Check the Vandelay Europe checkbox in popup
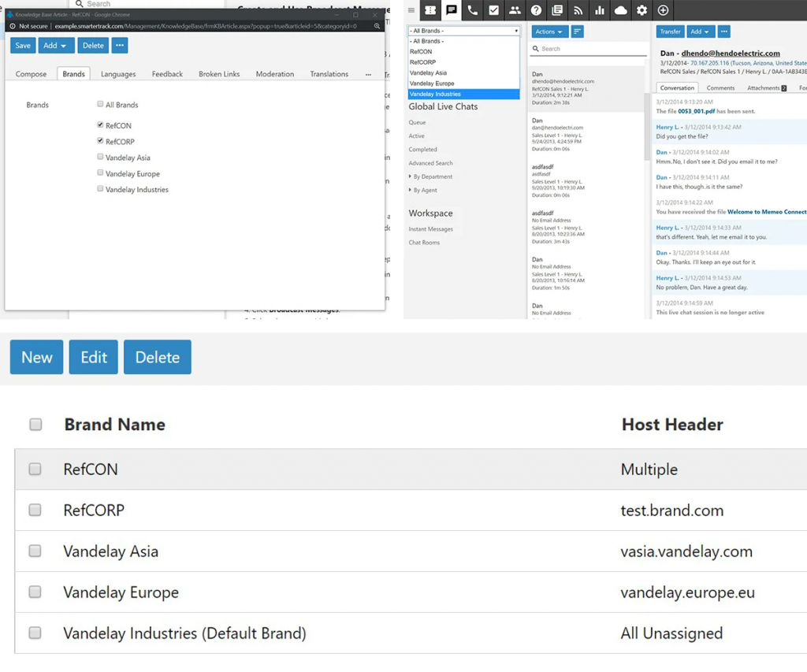Image resolution: width=807 pixels, height=672 pixels. pos(100,173)
